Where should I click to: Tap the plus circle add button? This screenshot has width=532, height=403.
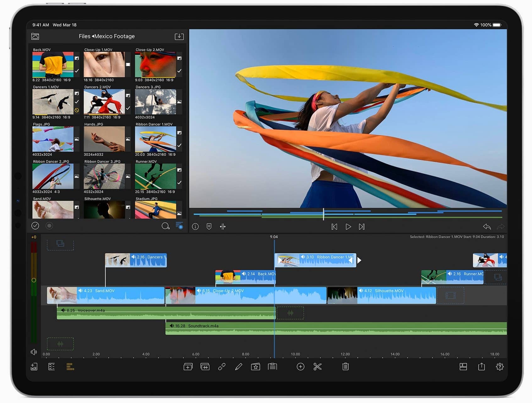[x=300, y=367]
